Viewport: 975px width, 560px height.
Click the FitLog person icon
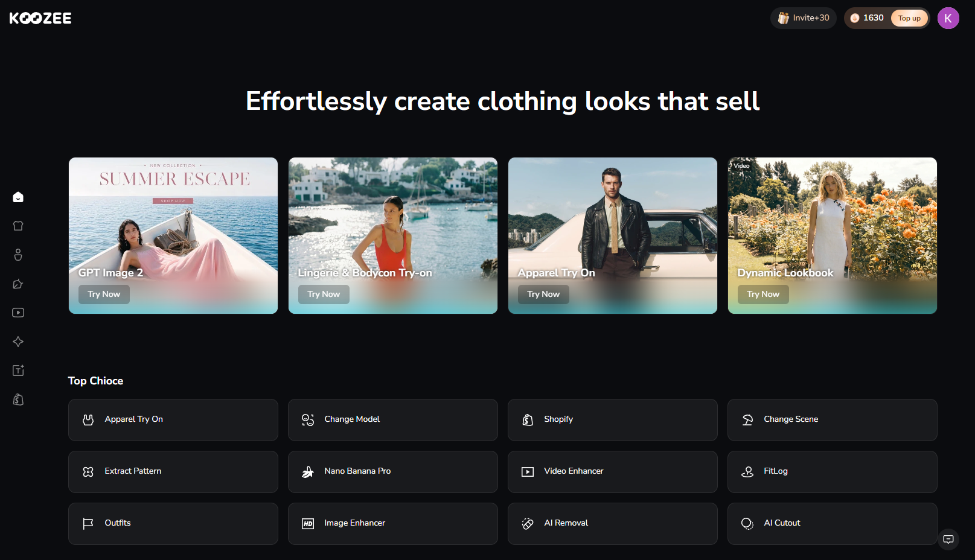(x=747, y=471)
